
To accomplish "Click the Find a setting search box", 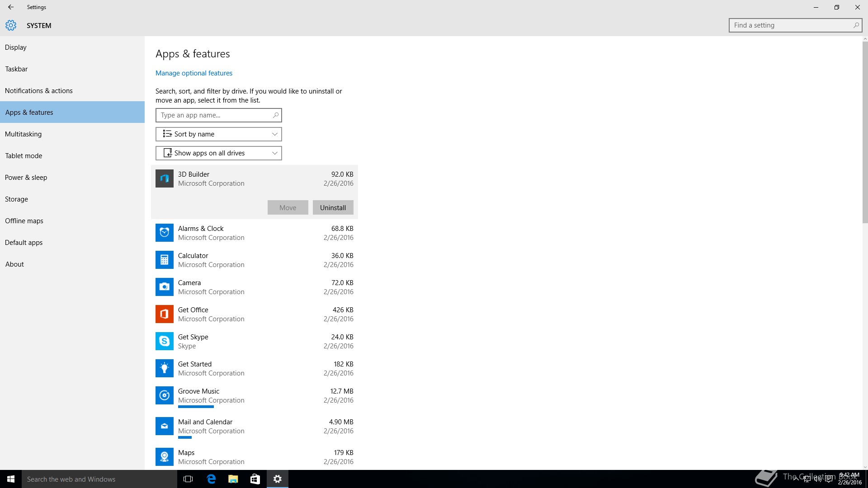I will point(795,25).
